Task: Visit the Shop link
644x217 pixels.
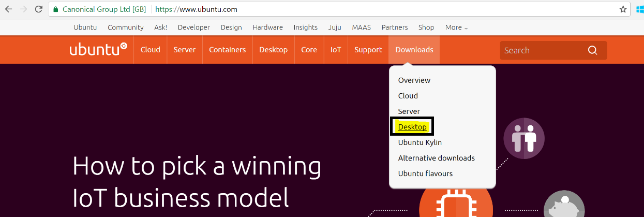Action: (426, 27)
